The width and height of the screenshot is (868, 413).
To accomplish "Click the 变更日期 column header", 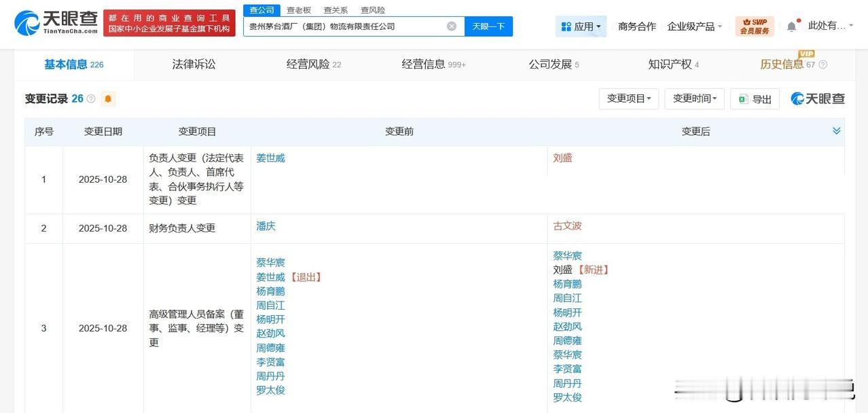I will 103,132.
